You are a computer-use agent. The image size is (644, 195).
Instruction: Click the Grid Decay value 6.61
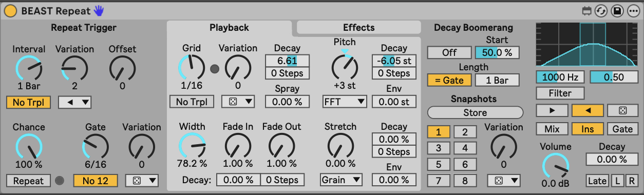(x=287, y=61)
